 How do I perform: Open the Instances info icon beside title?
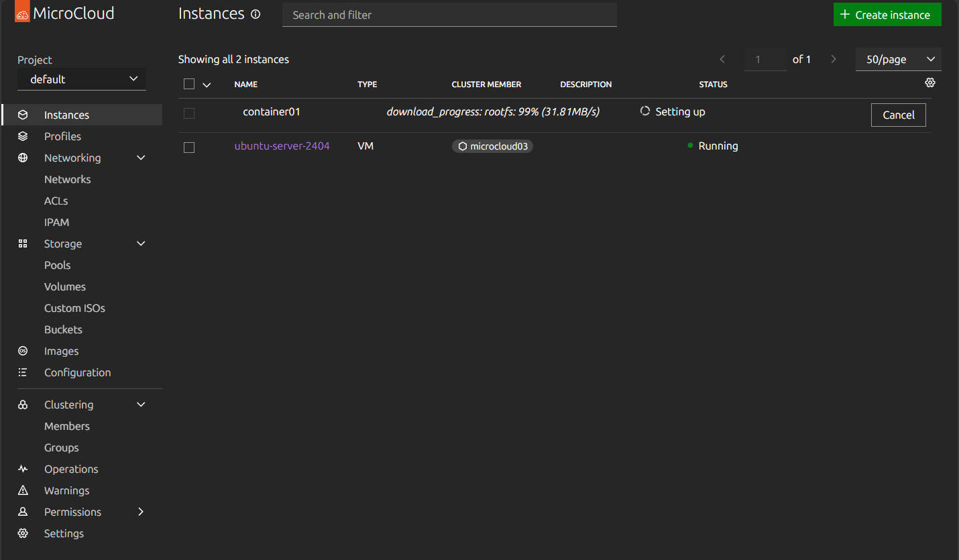coord(256,14)
